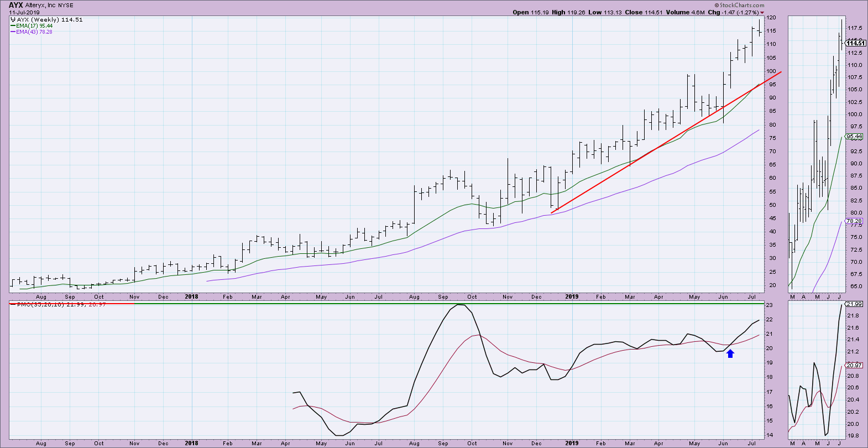Select the 65 label on the main price axis
The image size is (868, 448).
pyautogui.click(x=772, y=165)
